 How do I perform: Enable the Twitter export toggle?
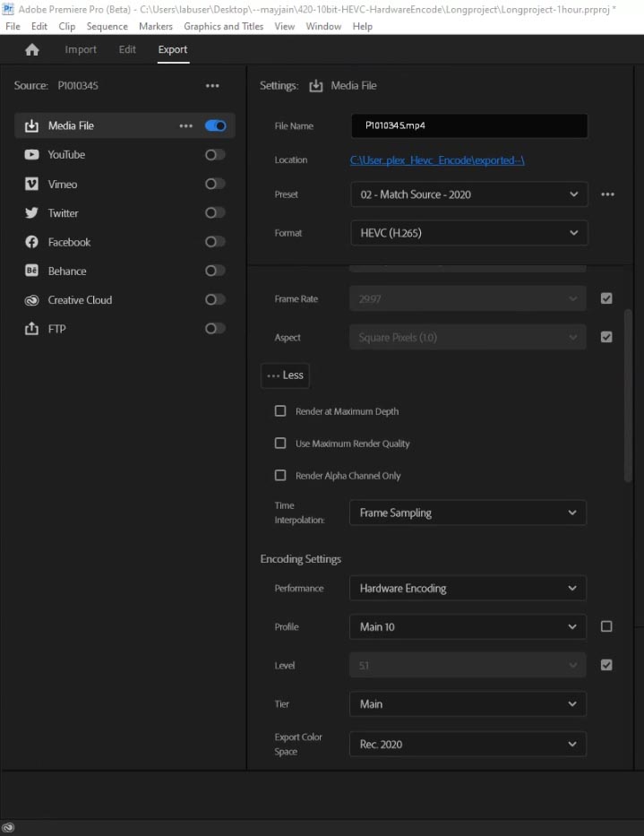tap(215, 212)
